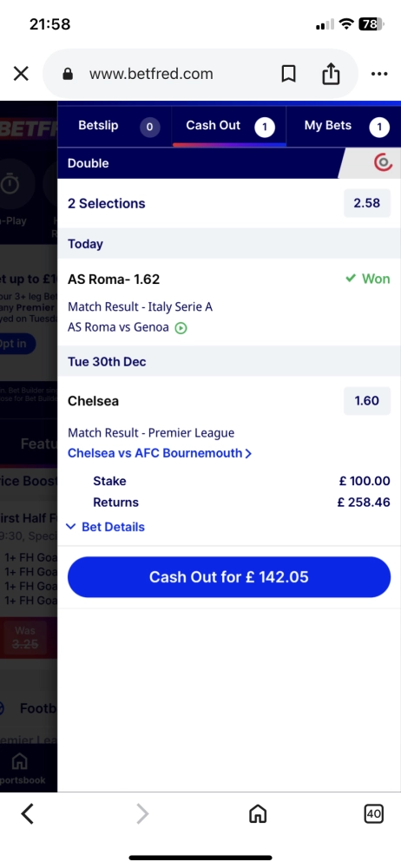Tap the forward arrow in browser toolbar
The width and height of the screenshot is (401, 868).
click(x=142, y=814)
